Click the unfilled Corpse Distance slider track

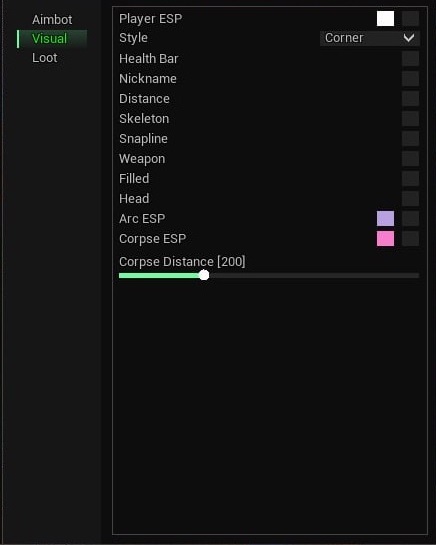coord(314,276)
